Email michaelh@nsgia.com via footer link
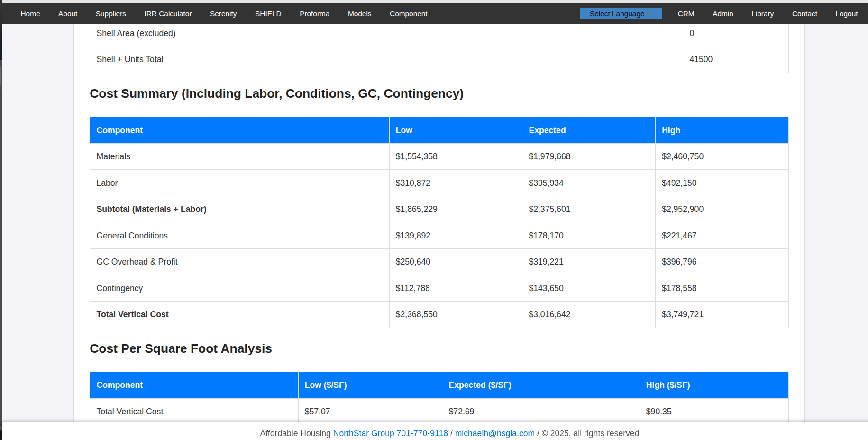Image resolution: width=868 pixels, height=440 pixels. point(494,433)
